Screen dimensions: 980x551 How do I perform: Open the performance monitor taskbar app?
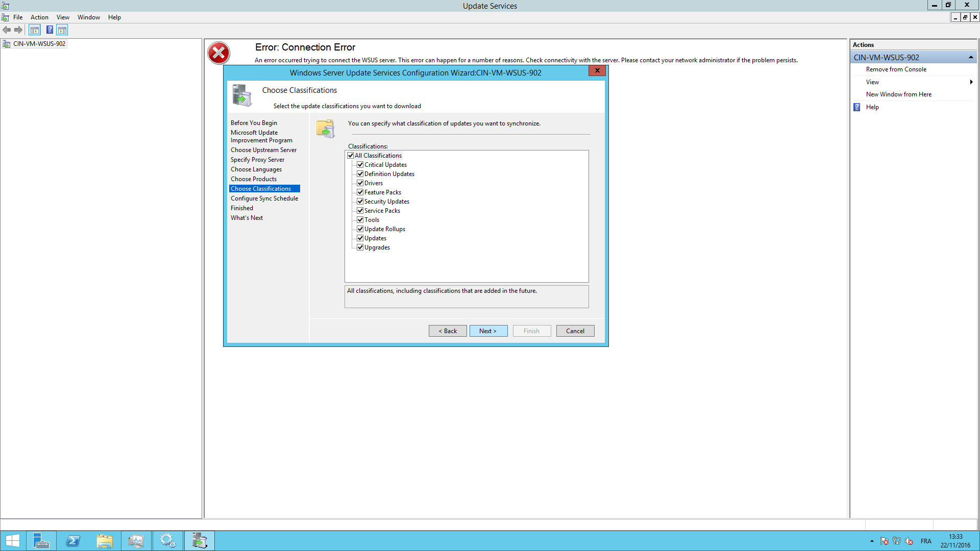pyautogui.click(x=136, y=541)
